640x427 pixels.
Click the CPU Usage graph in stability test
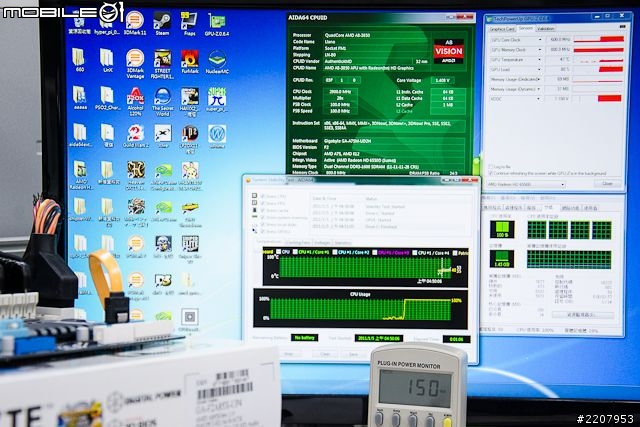tap(360, 308)
